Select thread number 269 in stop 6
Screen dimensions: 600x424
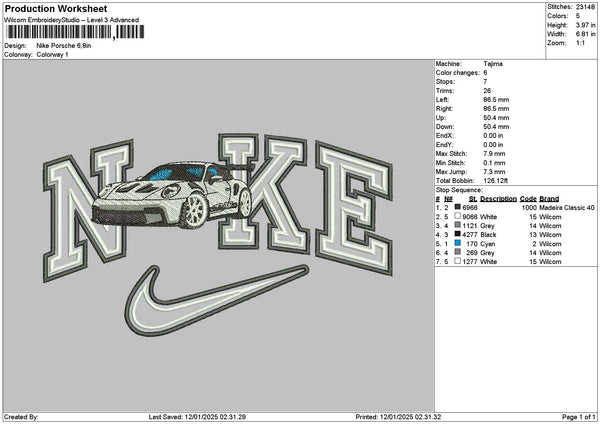[472, 253]
